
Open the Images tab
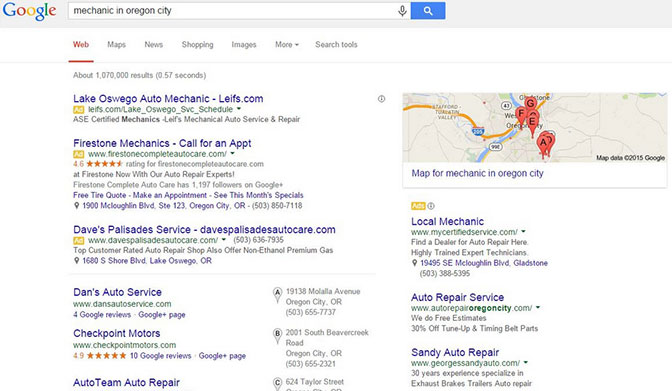244,45
